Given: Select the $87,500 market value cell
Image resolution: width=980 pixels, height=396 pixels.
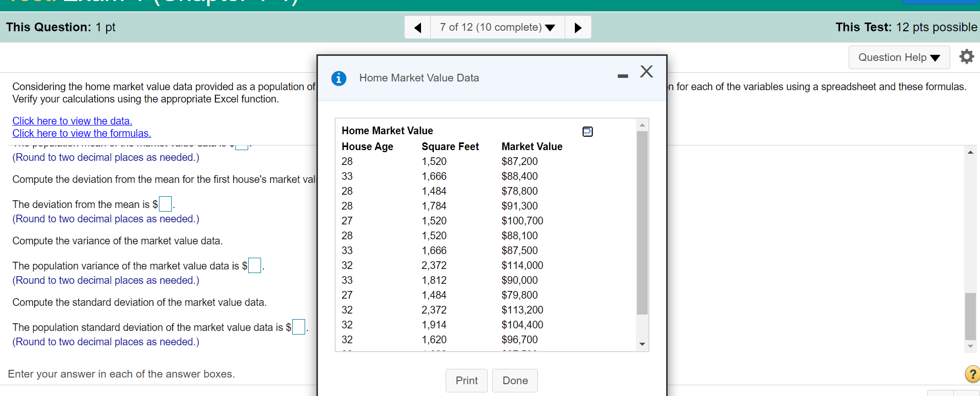Looking at the screenshot, I should (x=519, y=251).
